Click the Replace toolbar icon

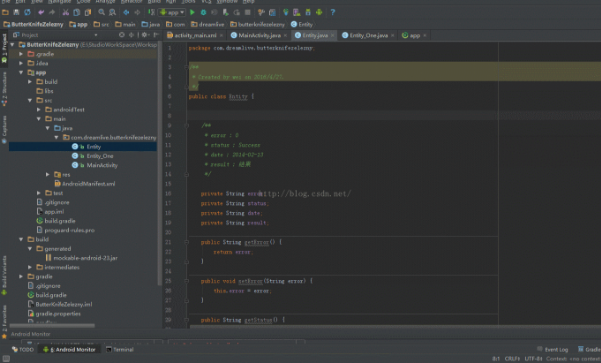tap(112, 12)
